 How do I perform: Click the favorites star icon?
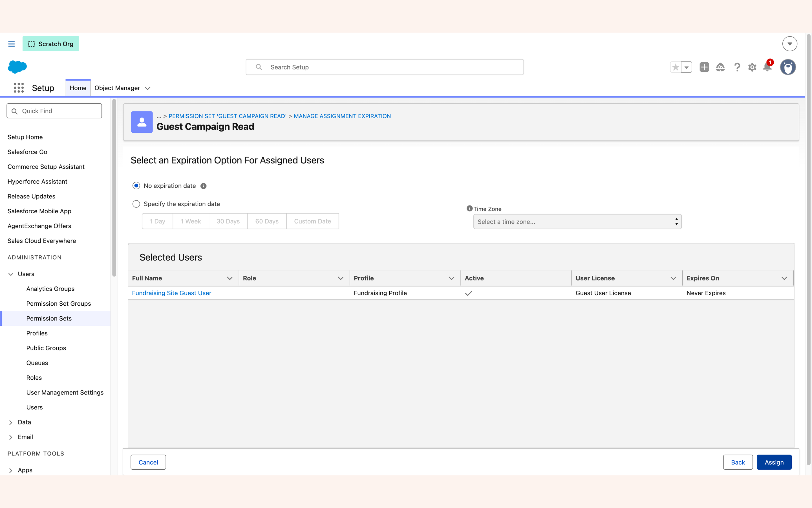click(676, 67)
